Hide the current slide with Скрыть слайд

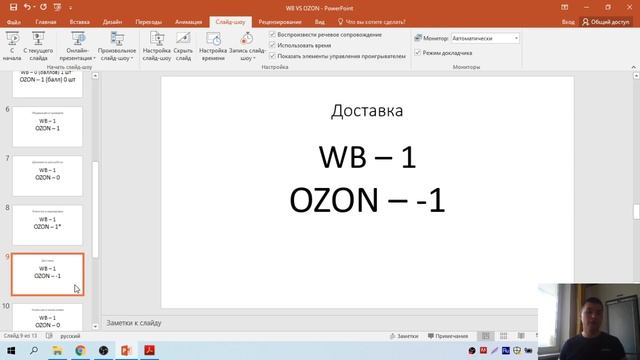[x=183, y=46]
